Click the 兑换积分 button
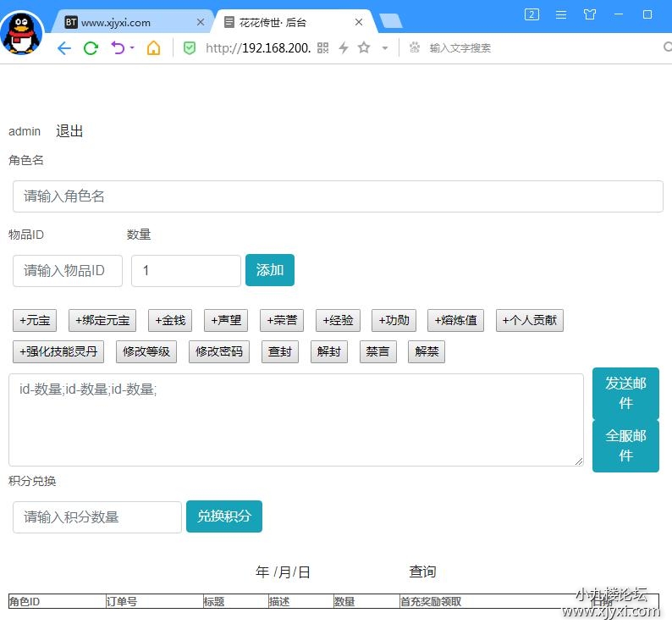The height and width of the screenshot is (624, 672). 223,516
